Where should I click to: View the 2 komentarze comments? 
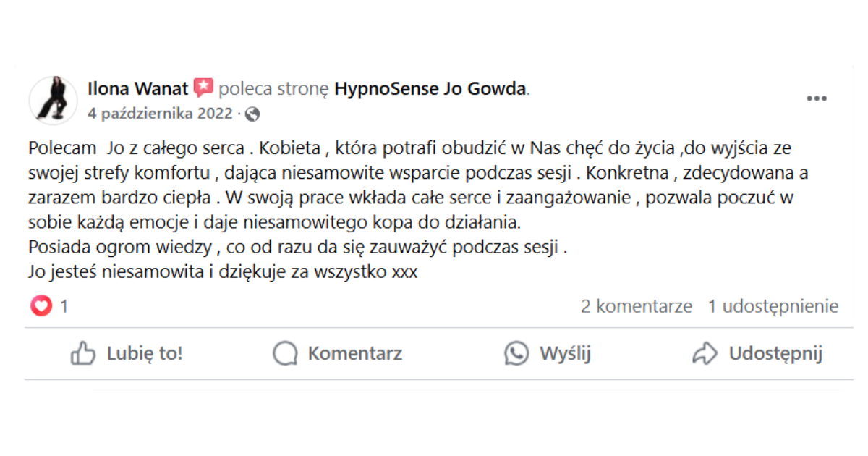637,306
